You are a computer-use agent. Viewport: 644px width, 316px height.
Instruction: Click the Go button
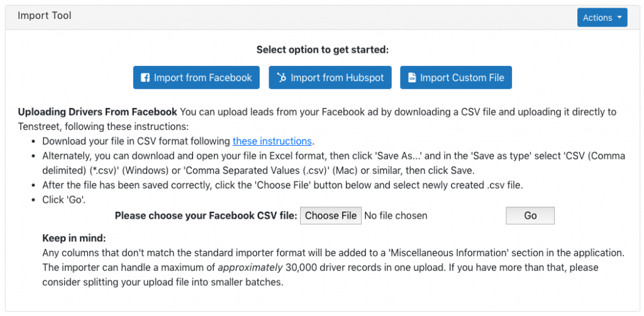pyautogui.click(x=530, y=215)
